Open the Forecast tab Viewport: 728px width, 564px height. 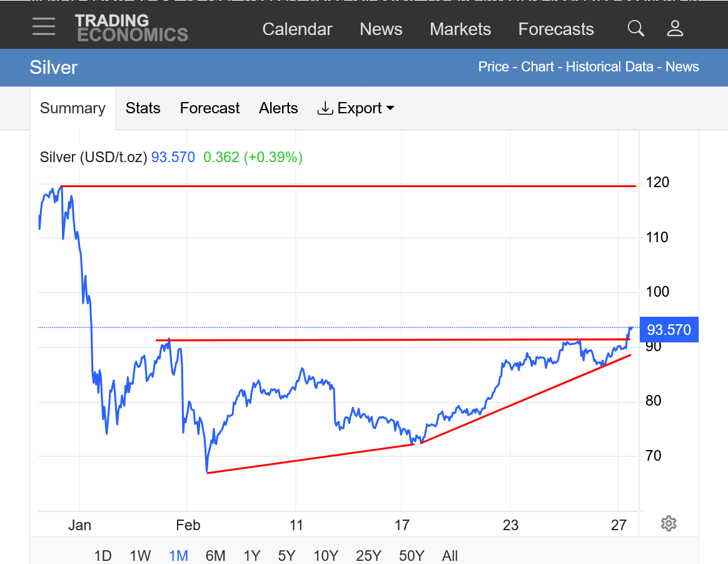210,108
